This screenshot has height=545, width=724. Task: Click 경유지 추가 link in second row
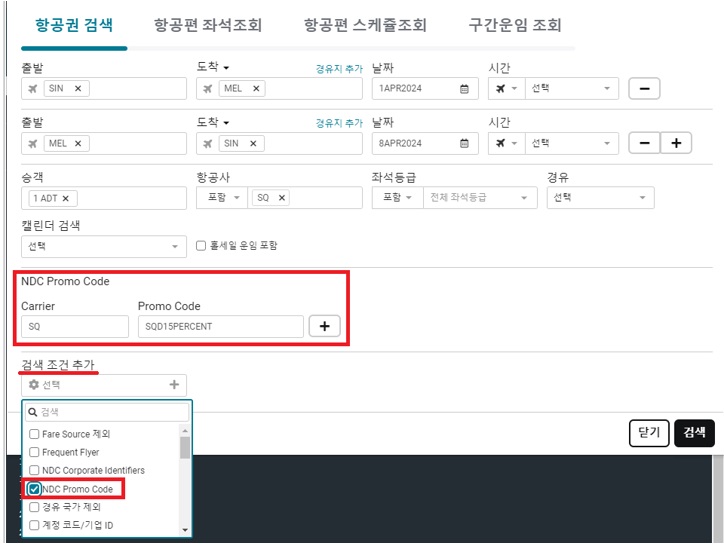click(x=339, y=123)
